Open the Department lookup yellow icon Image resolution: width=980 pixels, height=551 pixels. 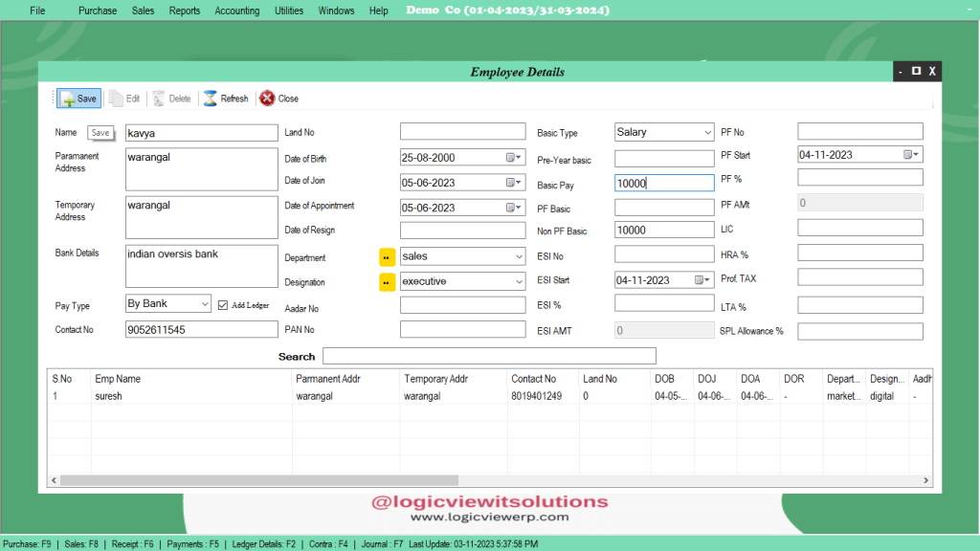tap(387, 256)
